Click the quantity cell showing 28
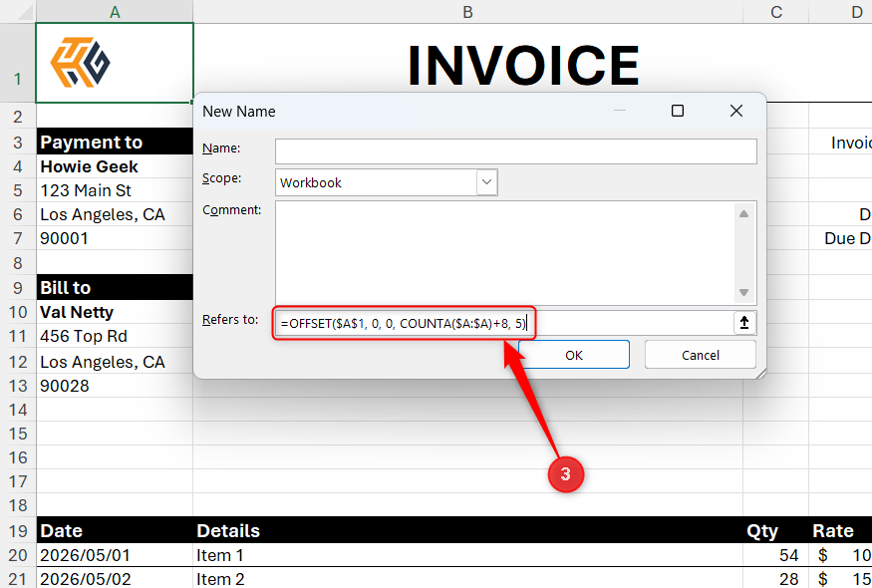 (x=775, y=579)
